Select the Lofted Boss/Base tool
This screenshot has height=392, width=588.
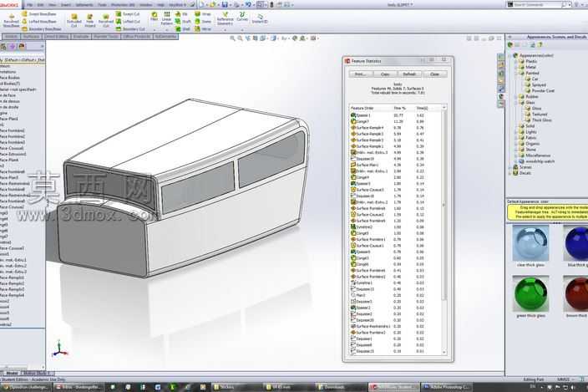39,22
